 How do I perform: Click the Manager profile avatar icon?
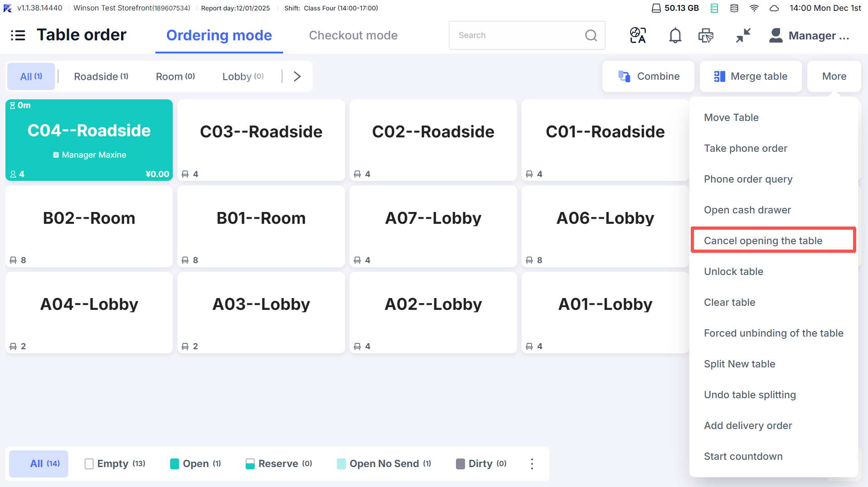pyautogui.click(x=776, y=35)
